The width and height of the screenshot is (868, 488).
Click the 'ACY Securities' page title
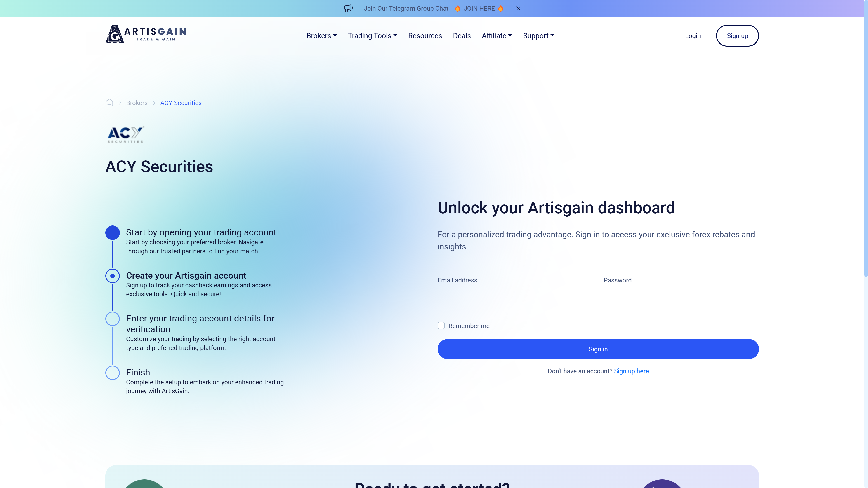(x=159, y=166)
